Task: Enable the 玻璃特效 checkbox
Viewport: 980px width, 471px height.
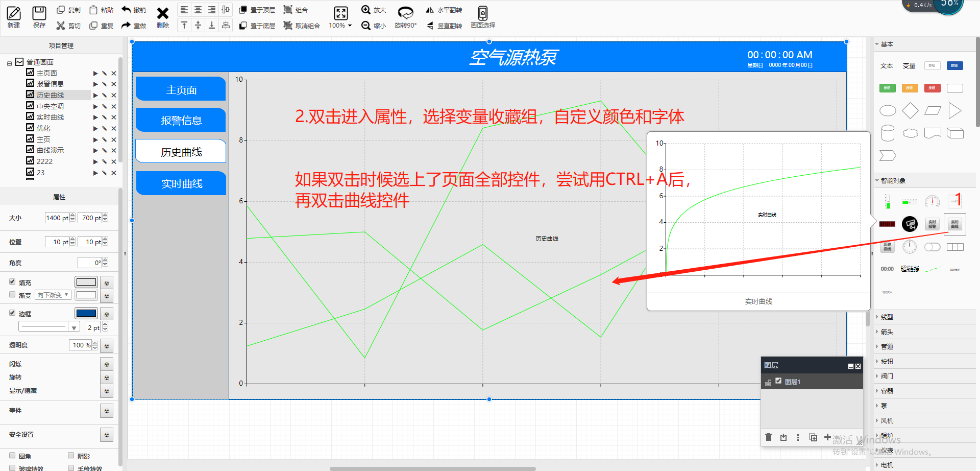Action: [12, 467]
